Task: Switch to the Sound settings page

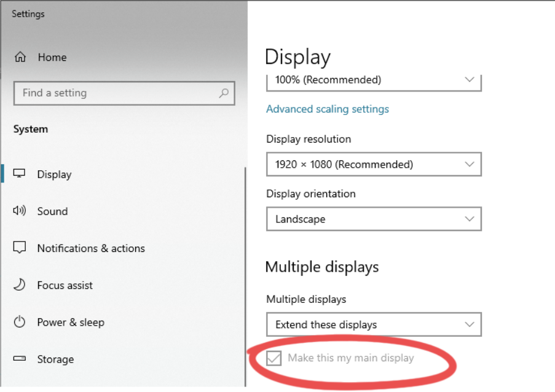Action: [x=52, y=211]
